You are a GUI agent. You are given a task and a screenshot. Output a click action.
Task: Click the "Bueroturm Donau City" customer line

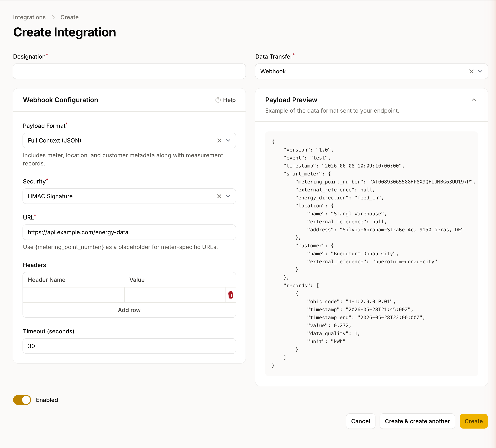[353, 254]
